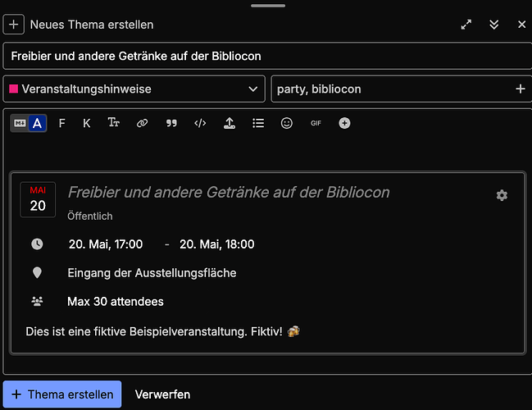Open the text size heading menu

point(114,123)
